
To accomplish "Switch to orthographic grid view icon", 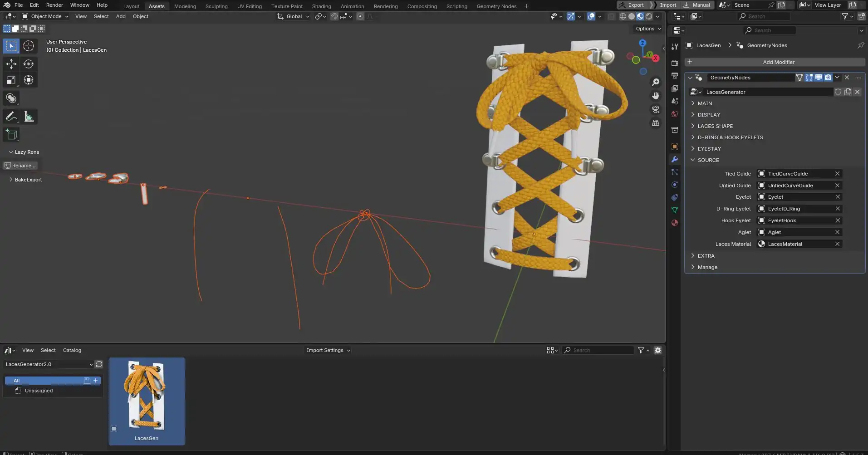I will pyautogui.click(x=656, y=123).
